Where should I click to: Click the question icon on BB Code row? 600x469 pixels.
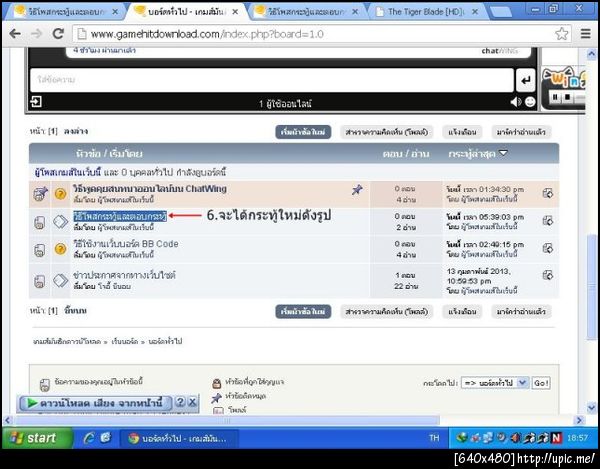click(60, 249)
